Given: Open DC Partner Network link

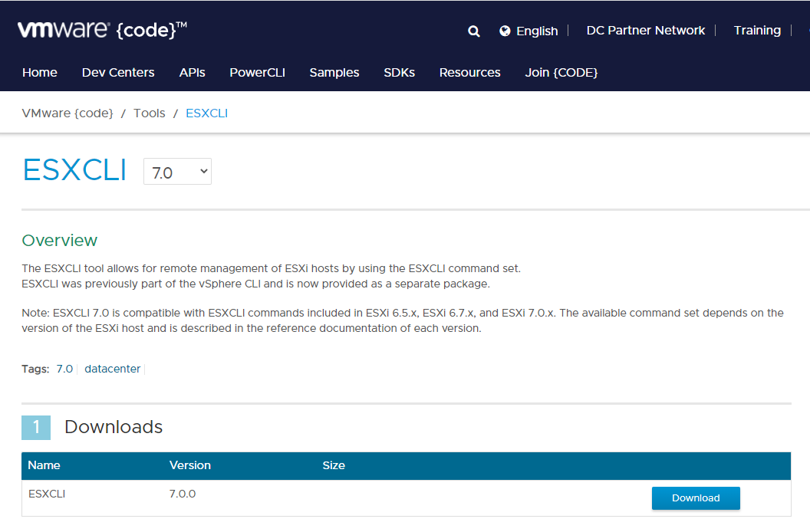Looking at the screenshot, I should [645, 31].
